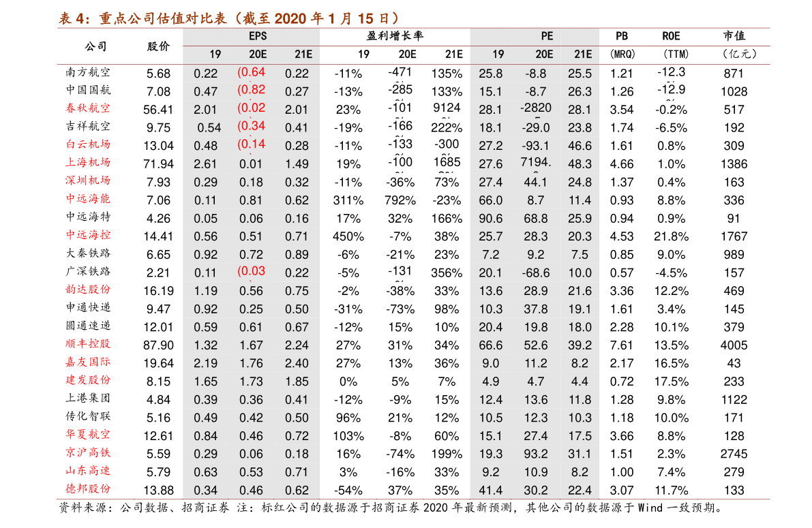Viewport: 812px width, 528px height.
Task: Click the 华夏航空 company name
Action: tap(88, 435)
